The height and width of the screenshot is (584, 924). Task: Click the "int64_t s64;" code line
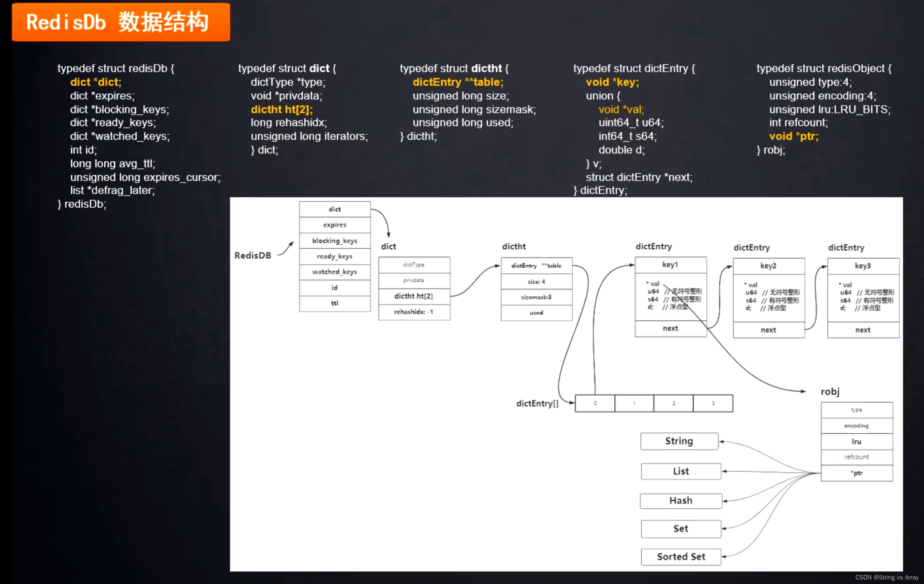pos(627,136)
